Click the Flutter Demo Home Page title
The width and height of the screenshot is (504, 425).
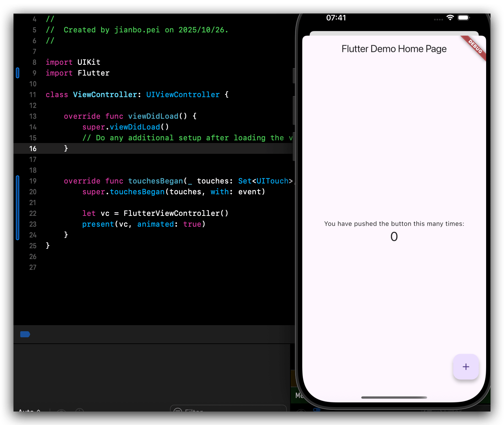click(x=394, y=49)
